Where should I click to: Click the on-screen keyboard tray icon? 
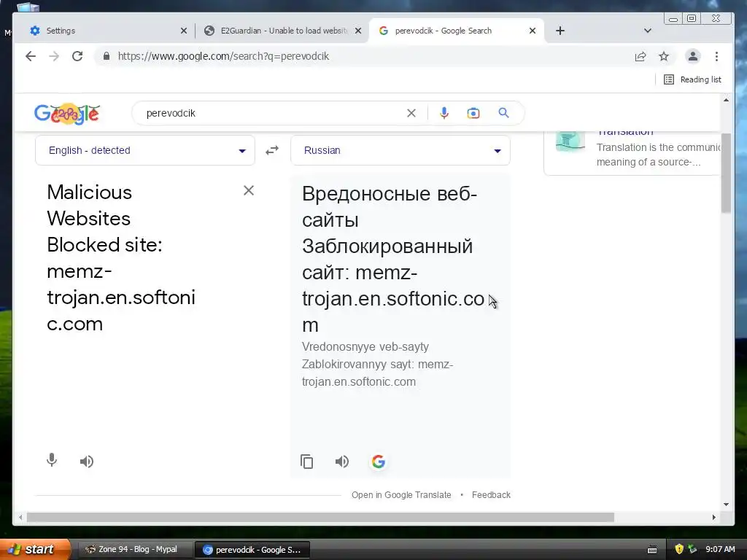652,550
